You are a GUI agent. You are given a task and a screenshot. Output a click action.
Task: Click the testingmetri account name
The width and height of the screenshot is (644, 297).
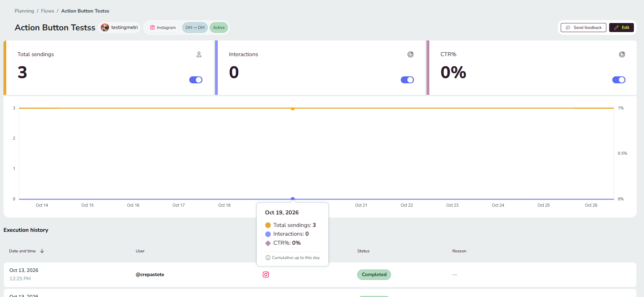pyautogui.click(x=124, y=28)
